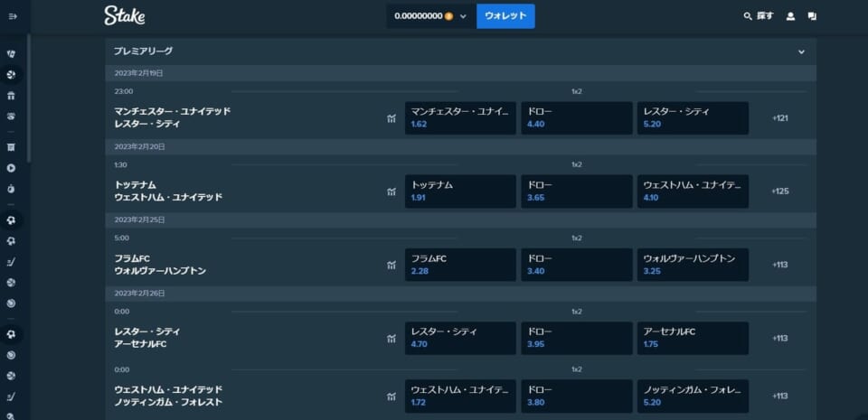Show +113 markets for フラムFC match

780,266
